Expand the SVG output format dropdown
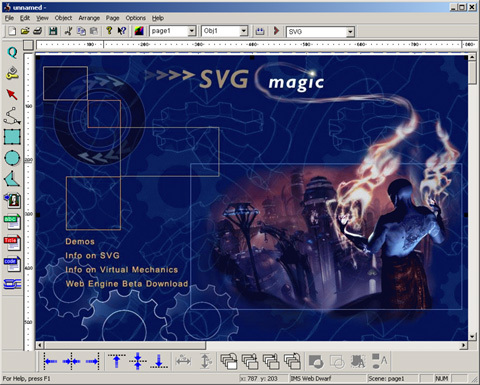The image size is (480, 385). (x=350, y=32)
